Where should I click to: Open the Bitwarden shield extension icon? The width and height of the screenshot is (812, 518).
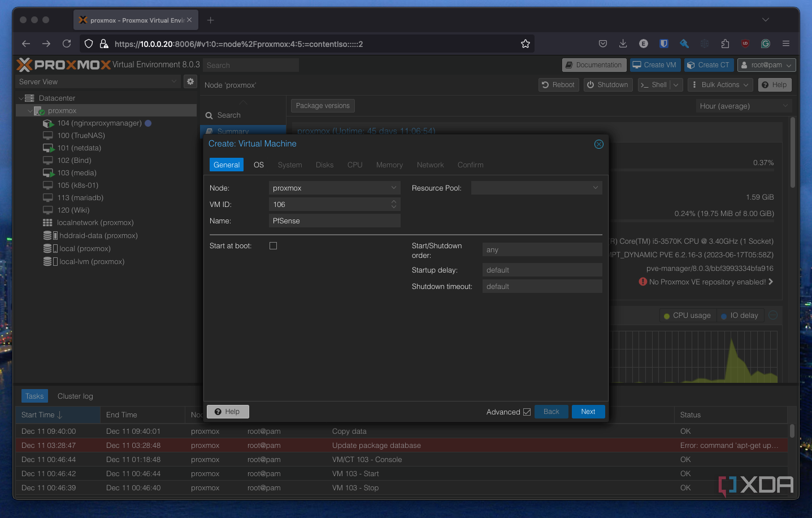point(664,44)
